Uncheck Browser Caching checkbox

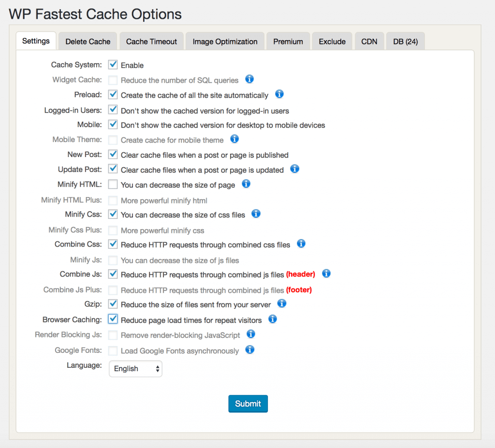point(113,319)
